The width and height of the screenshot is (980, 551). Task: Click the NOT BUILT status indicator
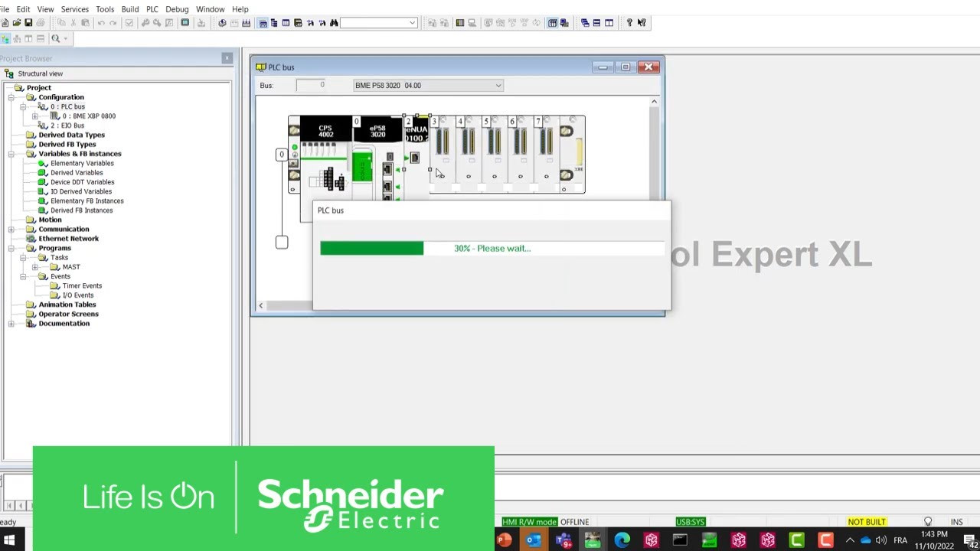pyautogui.click(x=867, y=522)
